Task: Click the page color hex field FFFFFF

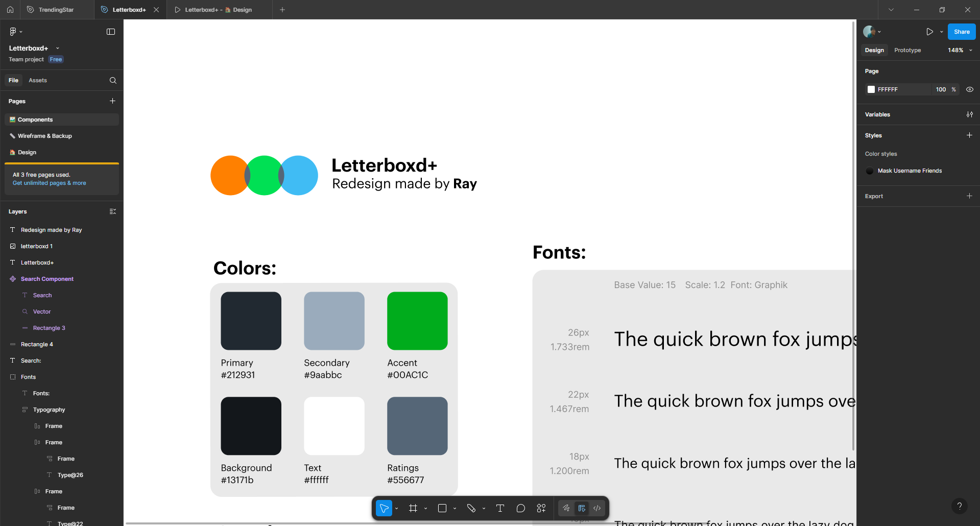Action: tap(902, 89)
